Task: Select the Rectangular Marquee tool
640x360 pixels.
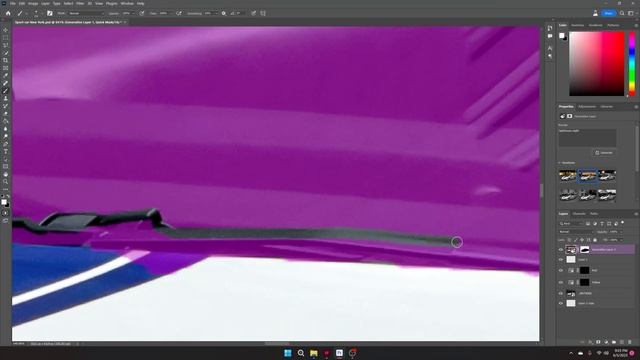Action: (x=5, y=38)
